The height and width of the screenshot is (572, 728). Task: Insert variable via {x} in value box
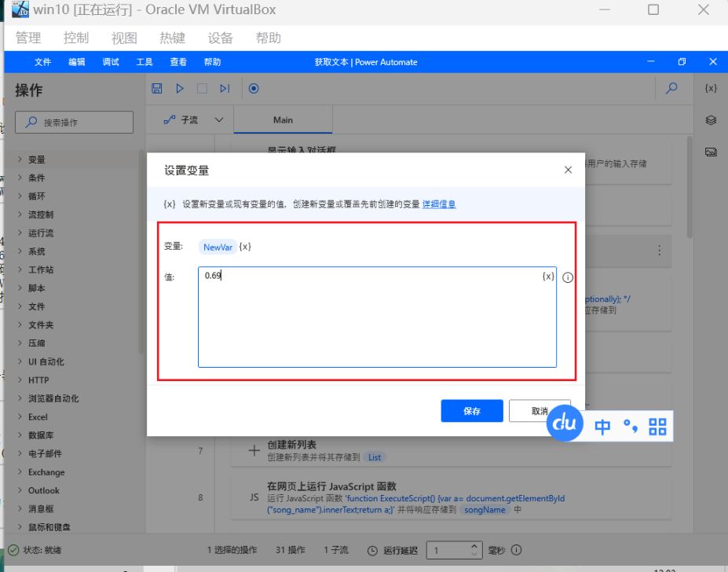pos(548,277)
